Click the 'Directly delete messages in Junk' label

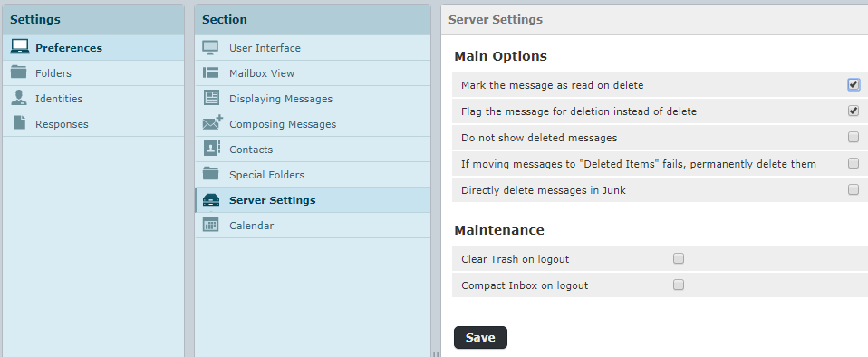(544, 190)
